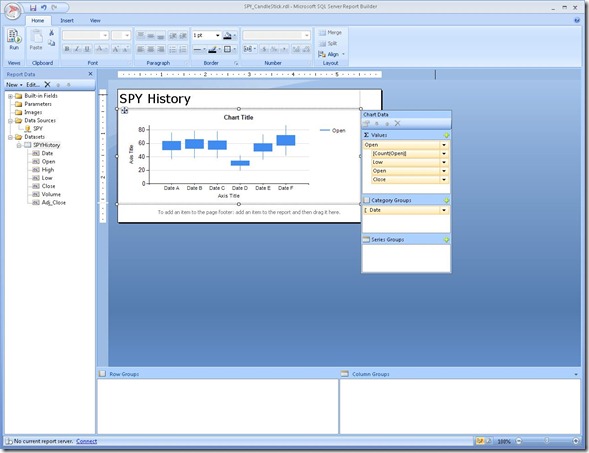Open the Column Groups options arrow
The image size is (589, 453).
pyautogui.click(x=576, y=374)
